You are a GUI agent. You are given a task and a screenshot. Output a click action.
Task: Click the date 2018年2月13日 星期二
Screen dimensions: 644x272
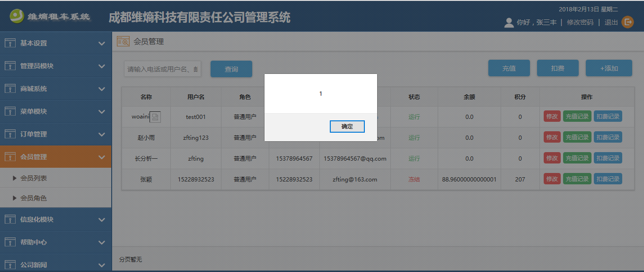[588, 9]
